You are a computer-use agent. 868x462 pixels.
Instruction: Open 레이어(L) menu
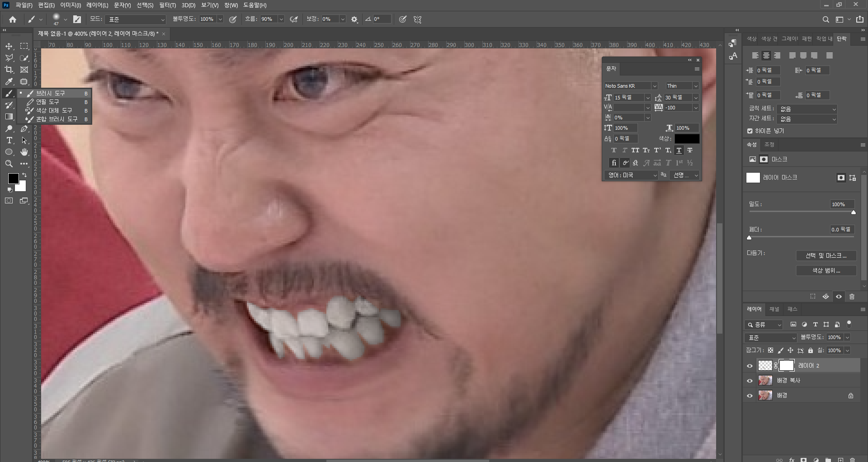(97, 5)
